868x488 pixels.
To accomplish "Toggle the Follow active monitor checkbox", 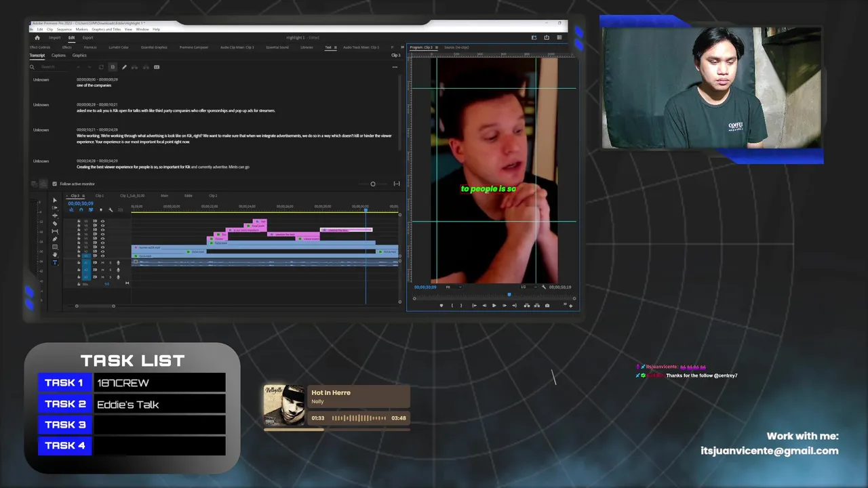I will (55, 184).
